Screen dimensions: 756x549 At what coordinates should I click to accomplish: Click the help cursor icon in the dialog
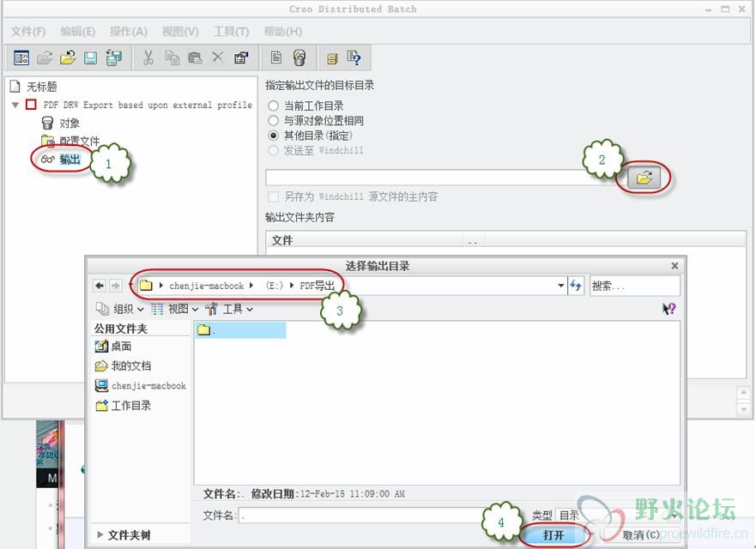coord(669,309)
